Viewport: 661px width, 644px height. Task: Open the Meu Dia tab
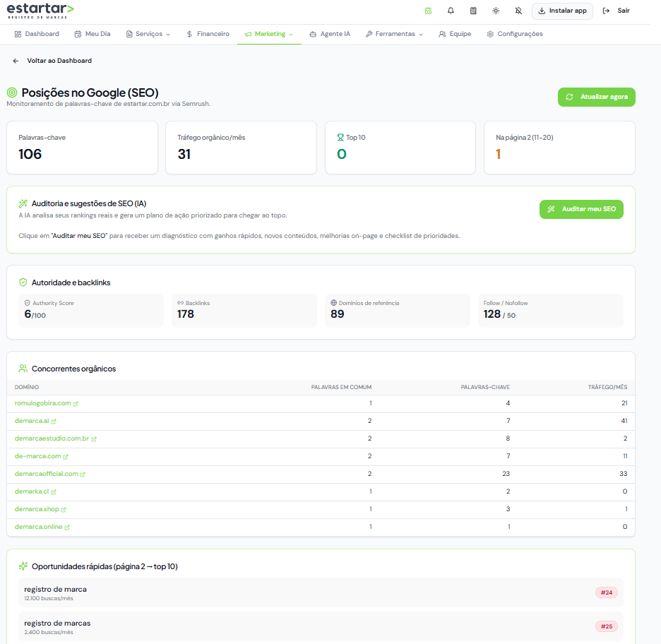pos(93,34)
